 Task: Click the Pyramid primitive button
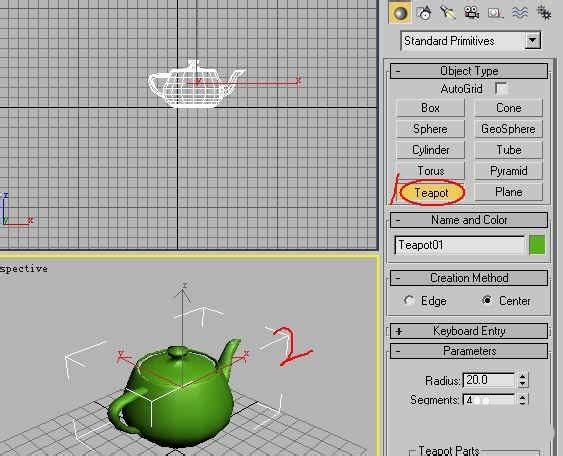click(508, 171)
